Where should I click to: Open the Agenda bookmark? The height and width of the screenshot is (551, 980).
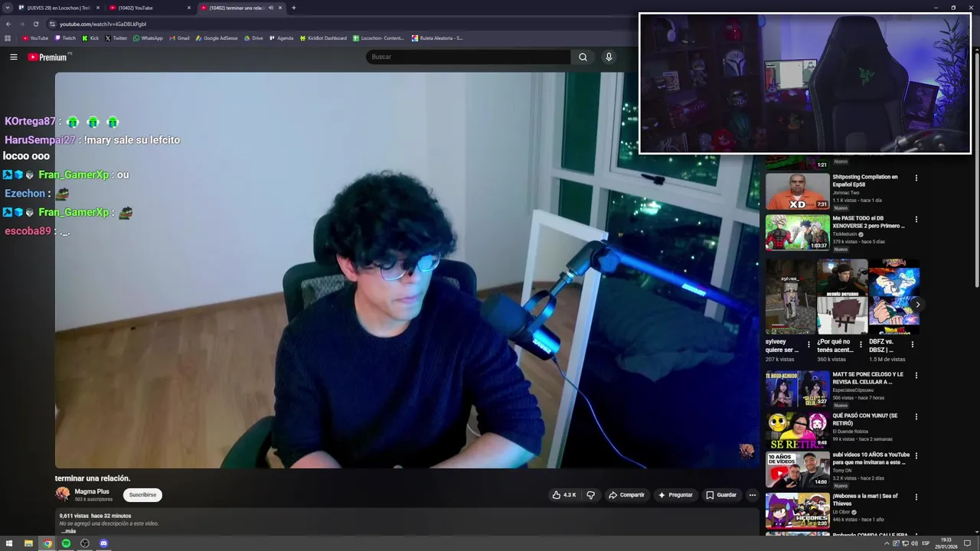pos(281,38)
